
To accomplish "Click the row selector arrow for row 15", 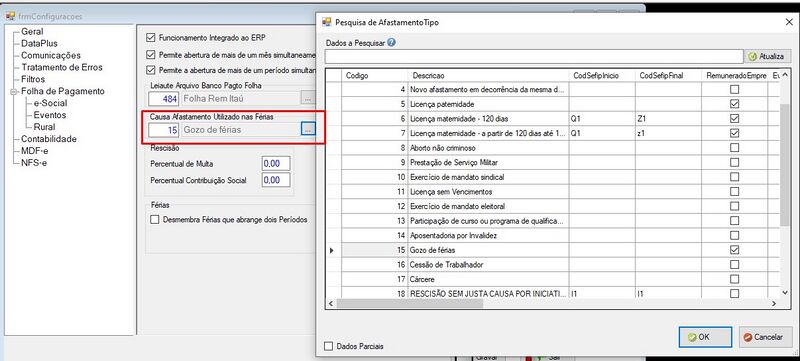I will pos(333,250).
